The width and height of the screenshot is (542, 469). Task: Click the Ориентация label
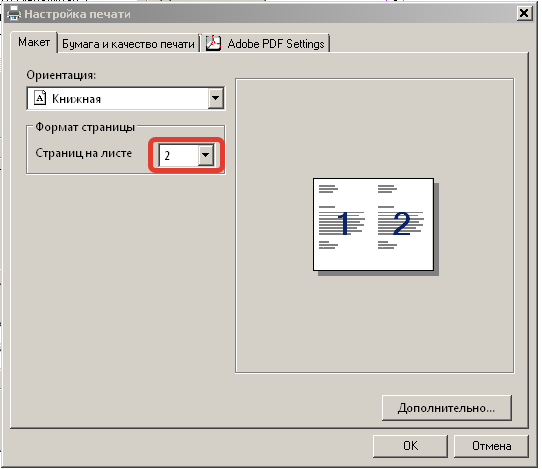[61, 75]
